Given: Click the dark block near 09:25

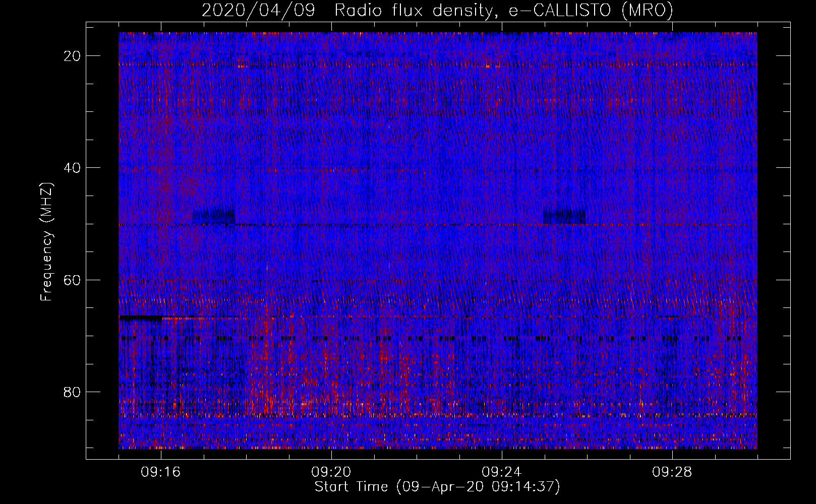Looking at the screenshot, I should 564,216.
